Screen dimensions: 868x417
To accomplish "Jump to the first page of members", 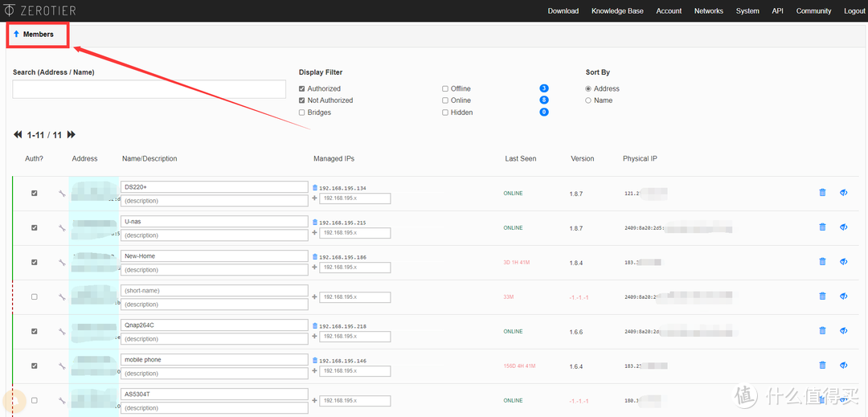I will point(18,135).
